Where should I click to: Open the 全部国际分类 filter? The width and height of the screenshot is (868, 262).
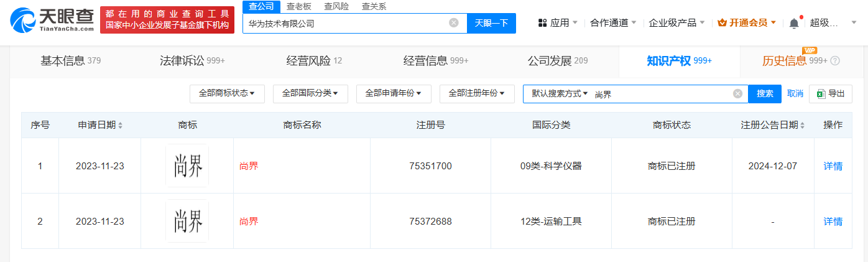click(310, 93)
